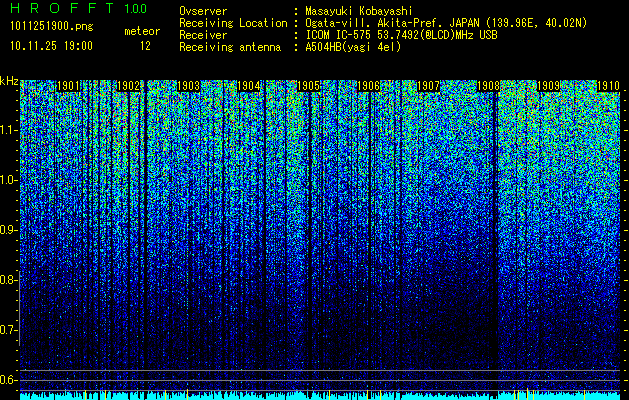The width and height of the screenshot is (629, 400).
Task: Click the 1903 time marker
Action: pos(189,86)
